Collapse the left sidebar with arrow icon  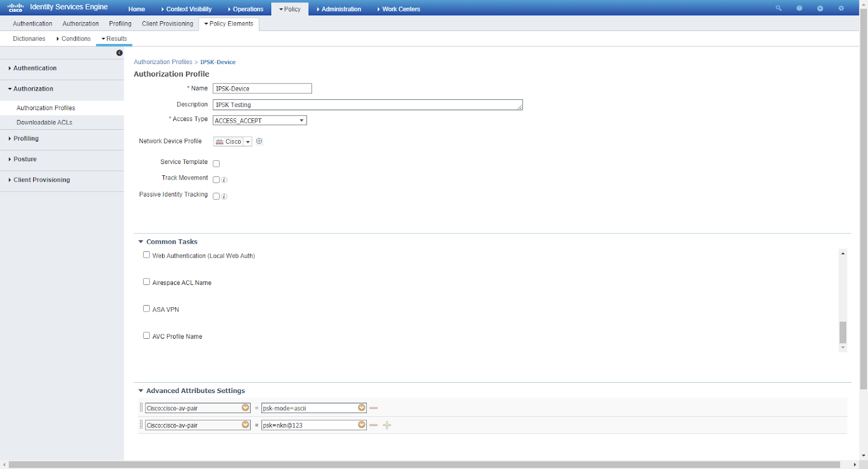point(119,53)
